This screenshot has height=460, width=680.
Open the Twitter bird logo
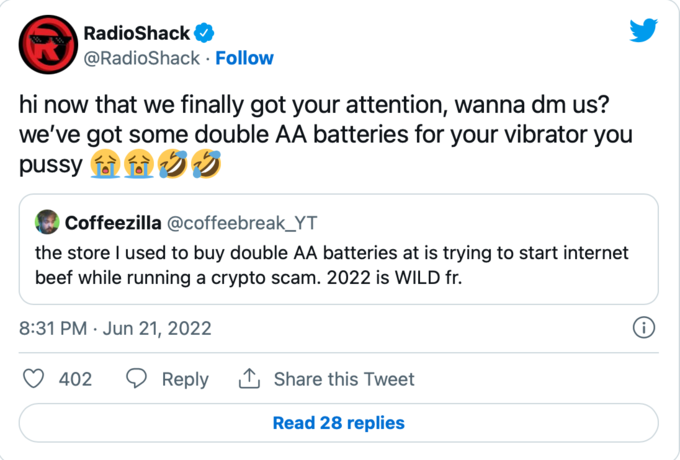pos(643,31)
